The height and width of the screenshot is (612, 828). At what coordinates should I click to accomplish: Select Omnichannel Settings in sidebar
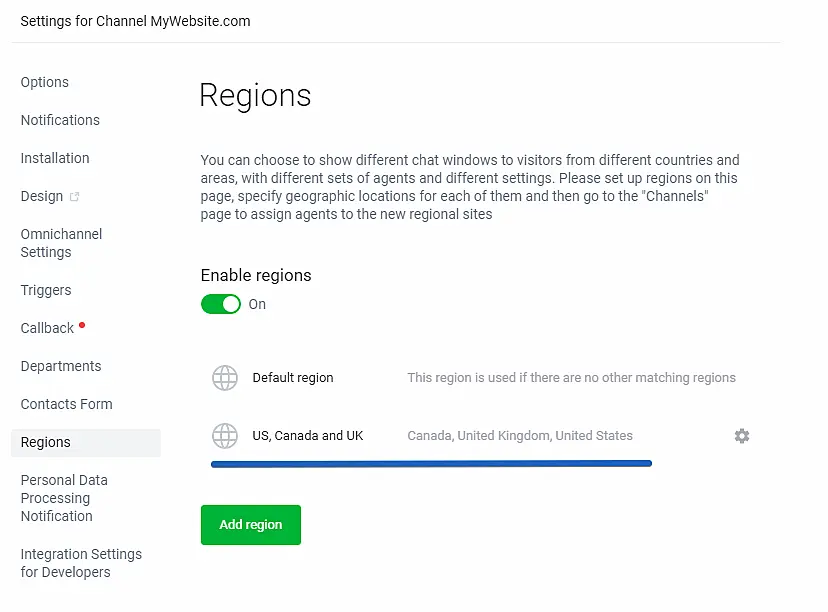point(61,243)
